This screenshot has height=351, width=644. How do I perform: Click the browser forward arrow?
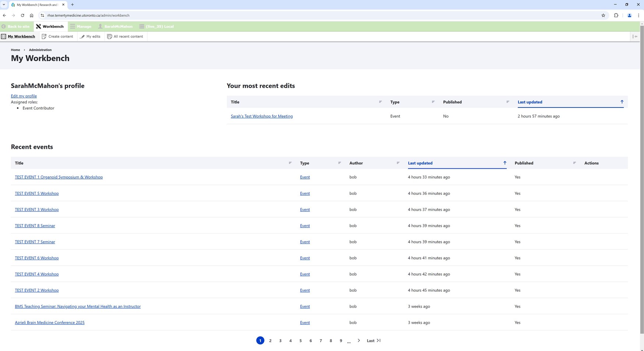[13, 15]
